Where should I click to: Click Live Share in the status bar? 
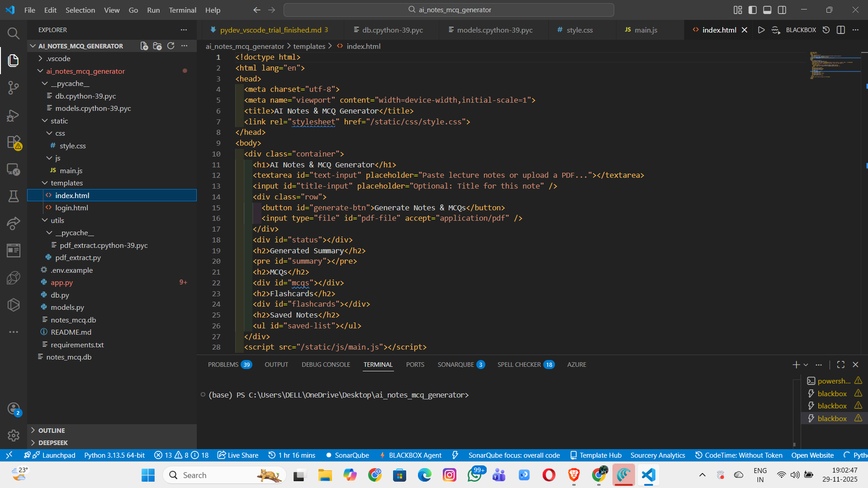click(x=238, y=455)
